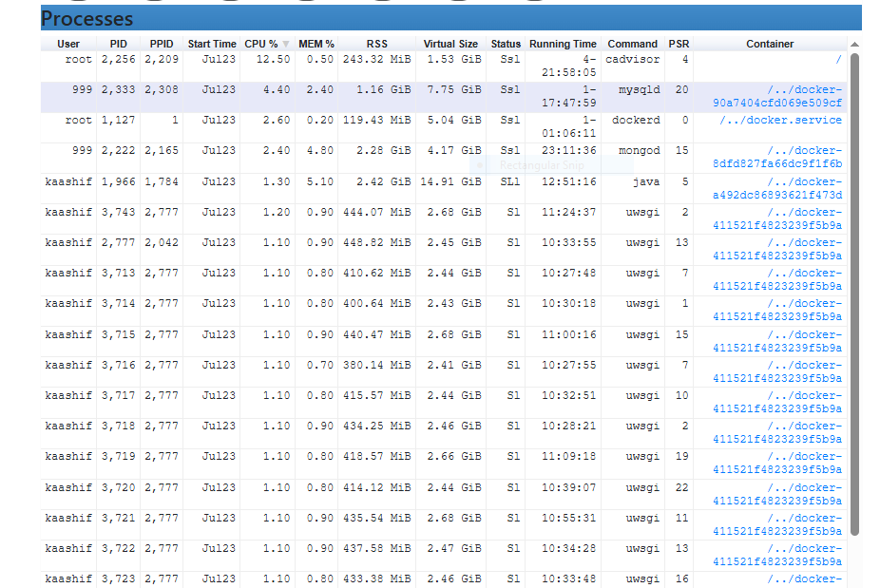Select the mysqld process row
This screenshot has height=588, width=880.
[444, 97]
